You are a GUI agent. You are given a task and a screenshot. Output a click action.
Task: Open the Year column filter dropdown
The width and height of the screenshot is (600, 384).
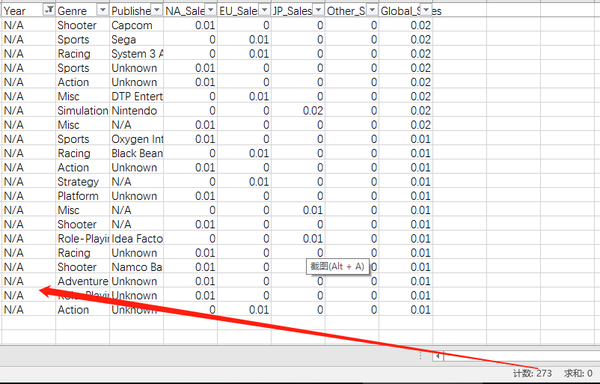point(49,11)
